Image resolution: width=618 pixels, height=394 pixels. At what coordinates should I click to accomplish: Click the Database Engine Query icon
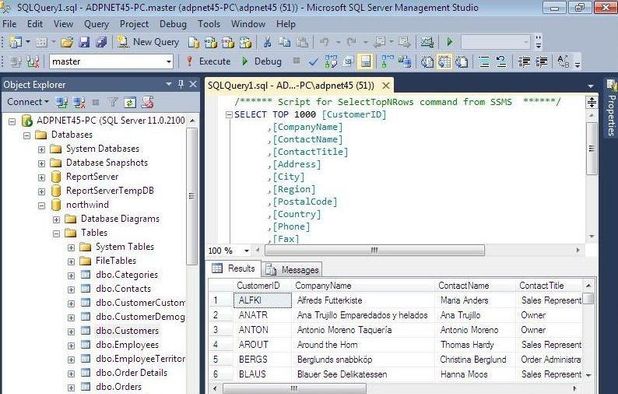point(194,42)
